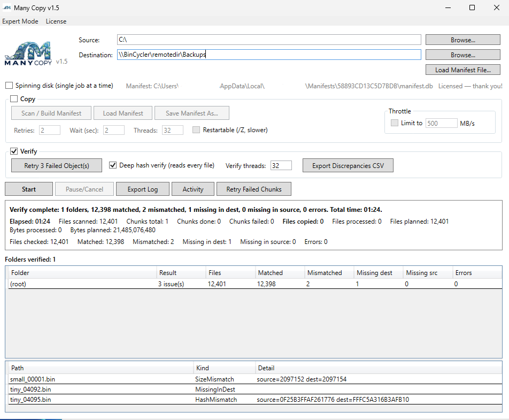Click the Wait (sec) field
This screenshot has height=420, width=509.
(x=113, y=130)
